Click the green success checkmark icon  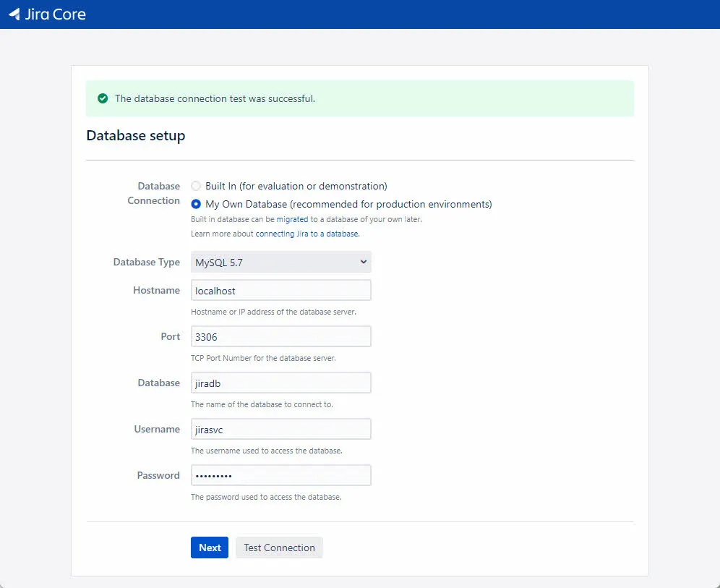(x=102, y=98)
